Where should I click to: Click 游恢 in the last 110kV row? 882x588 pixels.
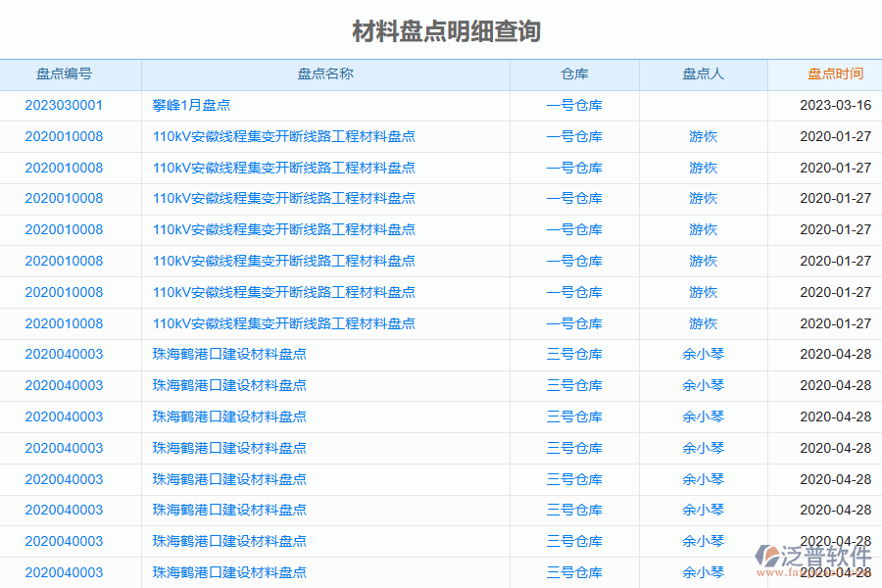[703, 322]
